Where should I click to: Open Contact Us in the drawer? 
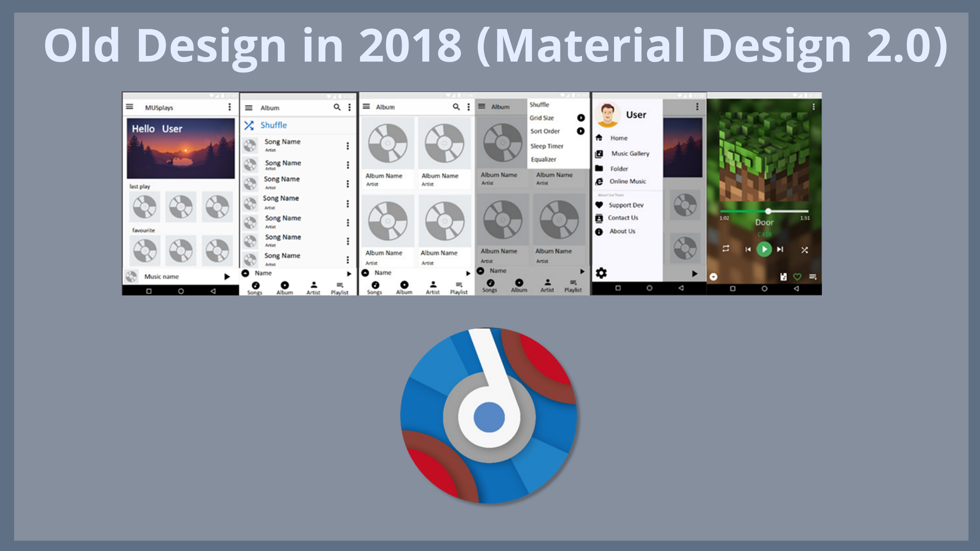623,218
